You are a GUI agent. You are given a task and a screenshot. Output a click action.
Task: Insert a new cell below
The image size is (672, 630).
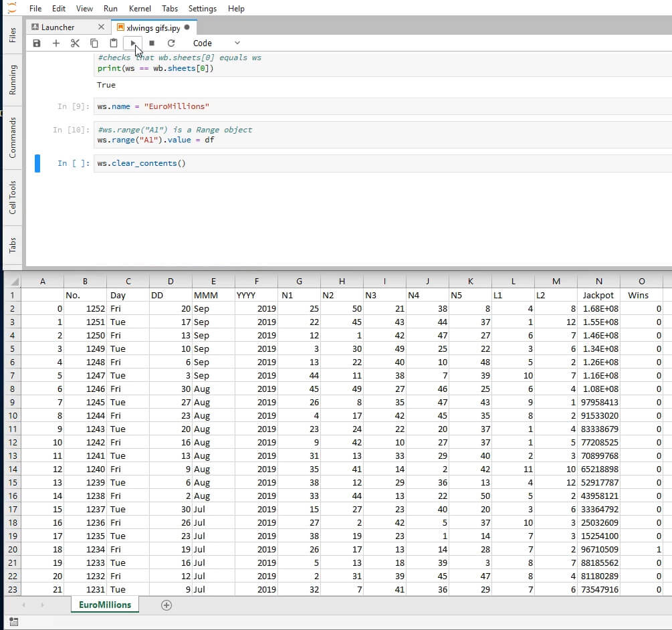click(x=56, y=43)
